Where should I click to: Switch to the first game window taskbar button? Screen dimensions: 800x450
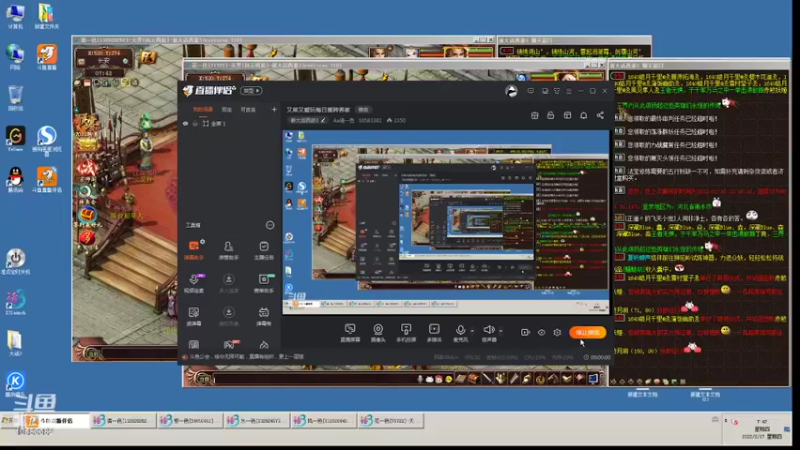click(x=122, y=421)
